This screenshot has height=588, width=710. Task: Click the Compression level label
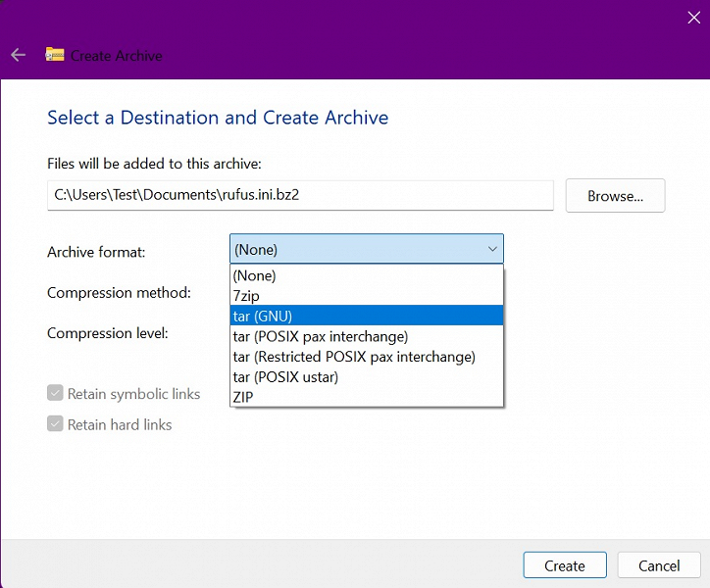click(x=108, y=333)
